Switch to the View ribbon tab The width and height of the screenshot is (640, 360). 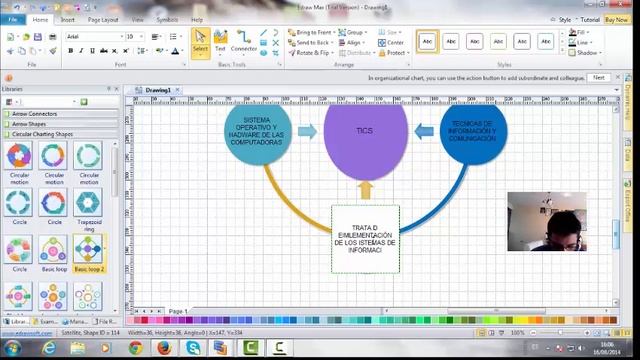tap(138, 20)
